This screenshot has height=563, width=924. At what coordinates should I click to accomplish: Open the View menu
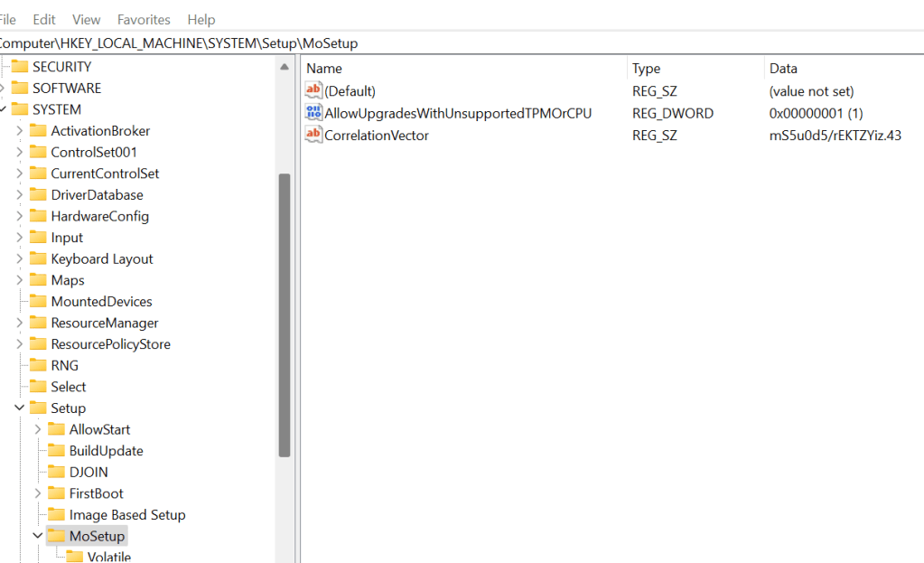click(87, 19)
